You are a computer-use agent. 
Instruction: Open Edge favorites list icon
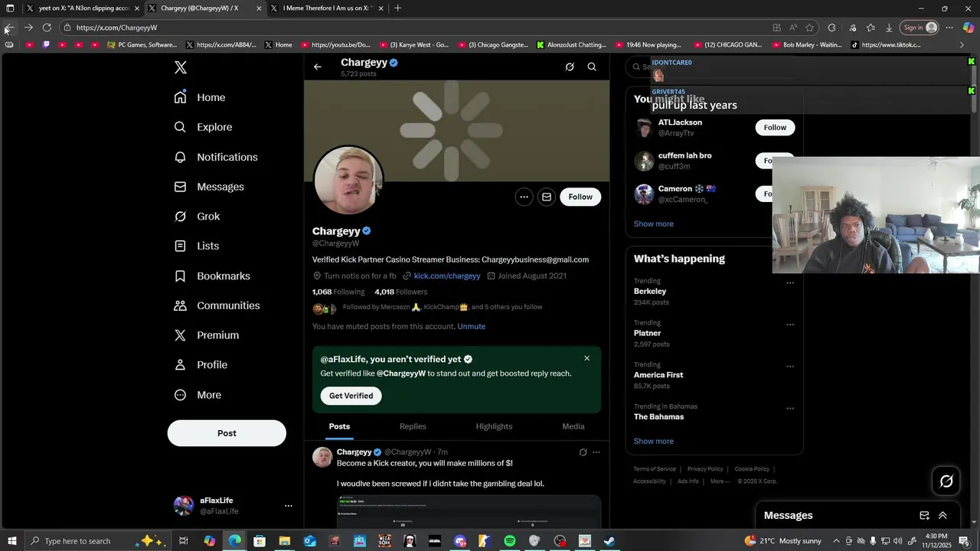click(871, 28)
